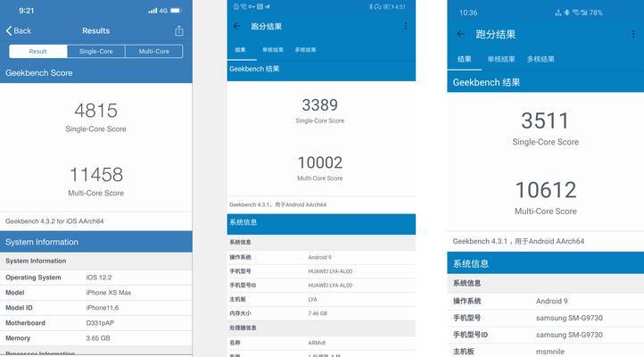Select 单核结果 tab in Samsung screen
Viewport: 644px width, 357px height.
(x=501, y=59)
